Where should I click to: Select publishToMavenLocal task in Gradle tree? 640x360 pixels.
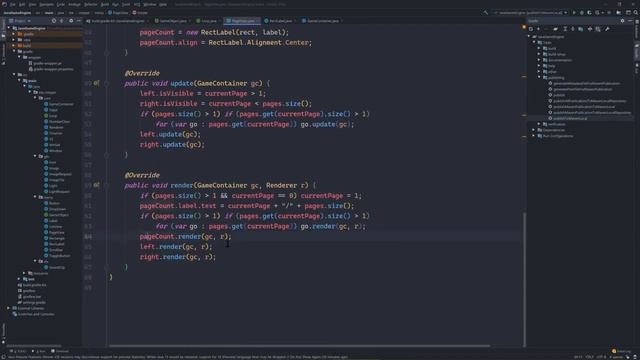click(570, 118)
